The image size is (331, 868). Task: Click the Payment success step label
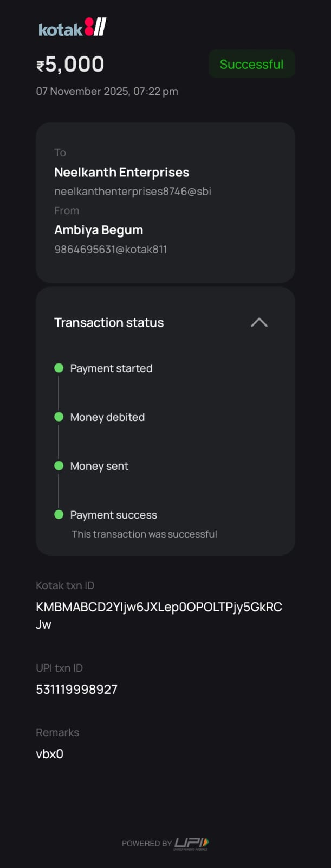[113, 515]
